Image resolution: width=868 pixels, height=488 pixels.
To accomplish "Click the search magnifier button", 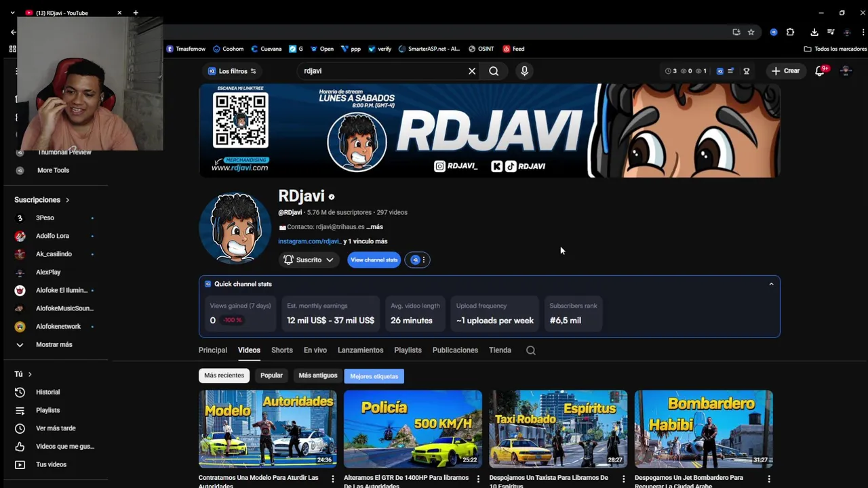I will coord(494,71).
